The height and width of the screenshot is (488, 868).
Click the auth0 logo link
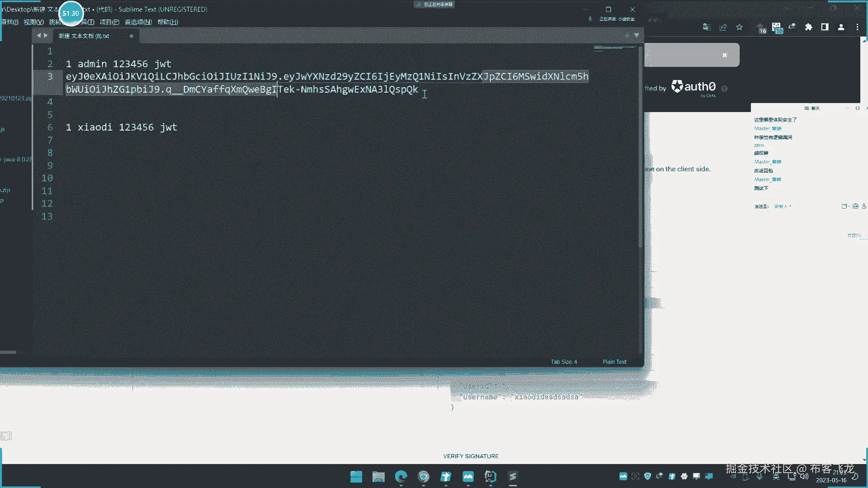click(x=693, y=87)
